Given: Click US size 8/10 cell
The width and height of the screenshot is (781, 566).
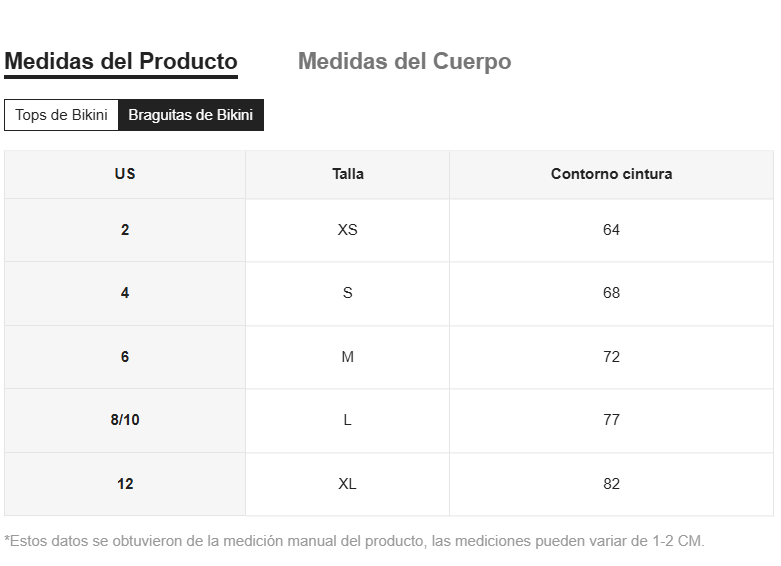Looking at the screenshot, I should pos(125,420).
